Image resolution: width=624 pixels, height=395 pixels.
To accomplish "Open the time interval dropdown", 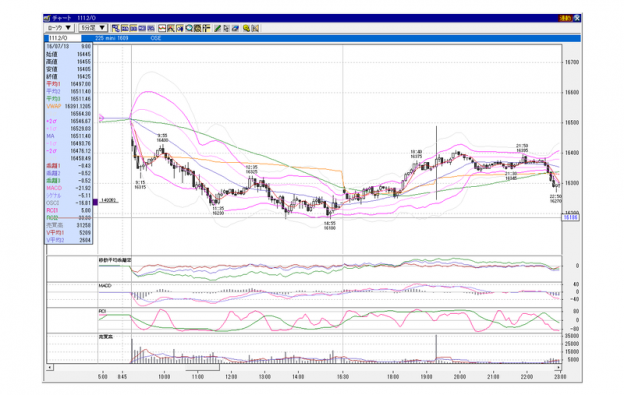I will pos(93,28).
